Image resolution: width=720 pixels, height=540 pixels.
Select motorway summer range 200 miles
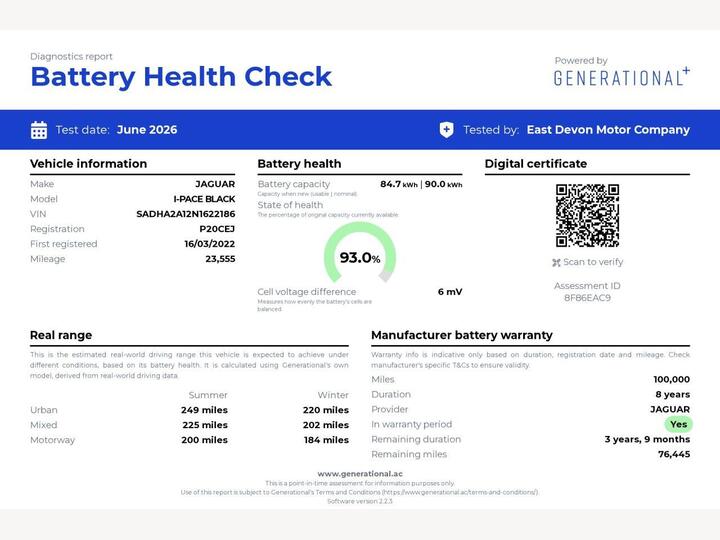pyautogui.click(x=204, y=440)
